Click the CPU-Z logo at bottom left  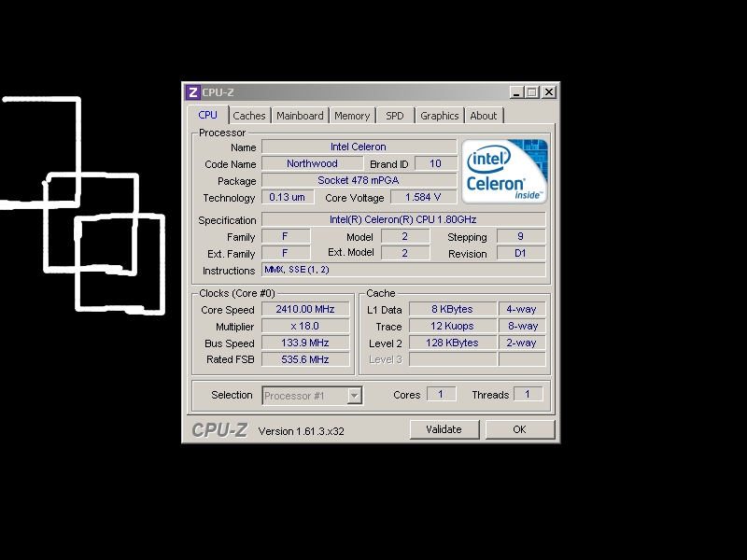coord(219,430)
